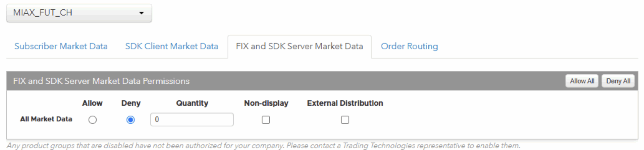The height and width of the screenshot is (150, 644).
Task: Click the Allow column header
Action: click(92, 103)
